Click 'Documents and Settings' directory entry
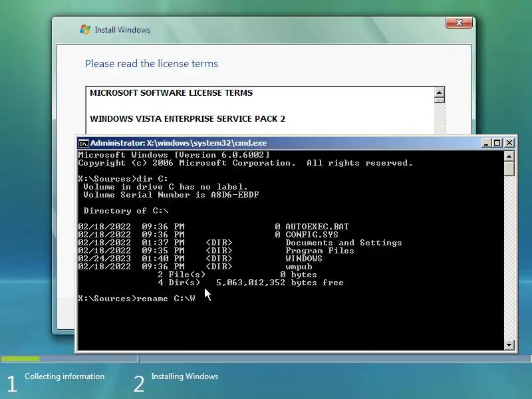The width and height of the screenshot is (532, 399). 343,243
